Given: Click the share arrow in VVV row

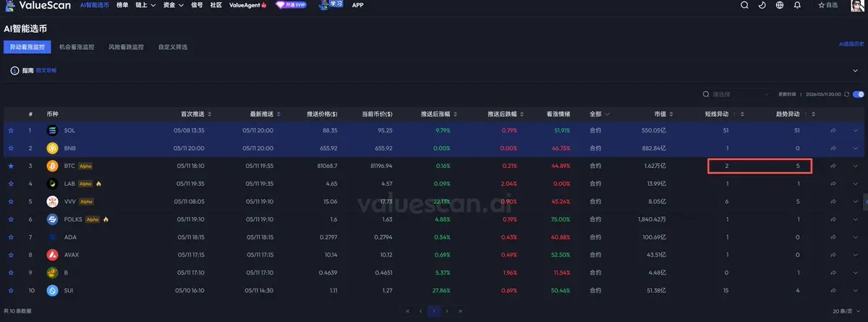Looking at the screenshot, I should [833, 201].
